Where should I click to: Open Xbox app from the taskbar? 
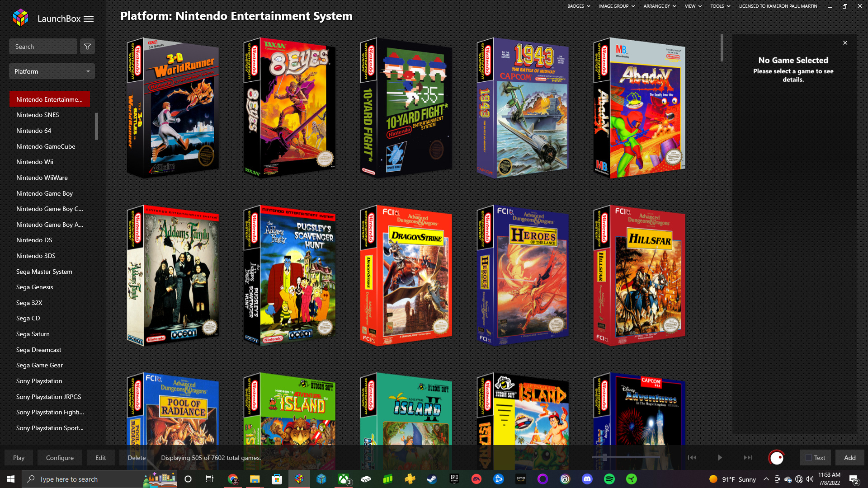tap(344, 479)
